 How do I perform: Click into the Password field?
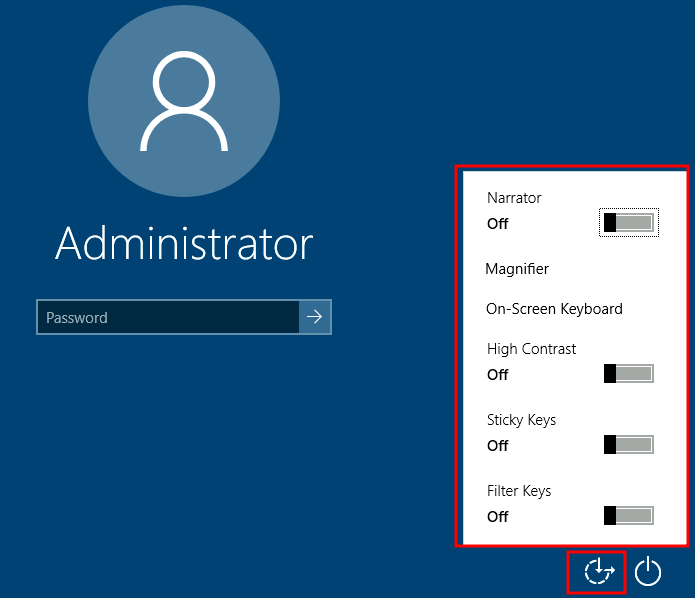point(168,317)
